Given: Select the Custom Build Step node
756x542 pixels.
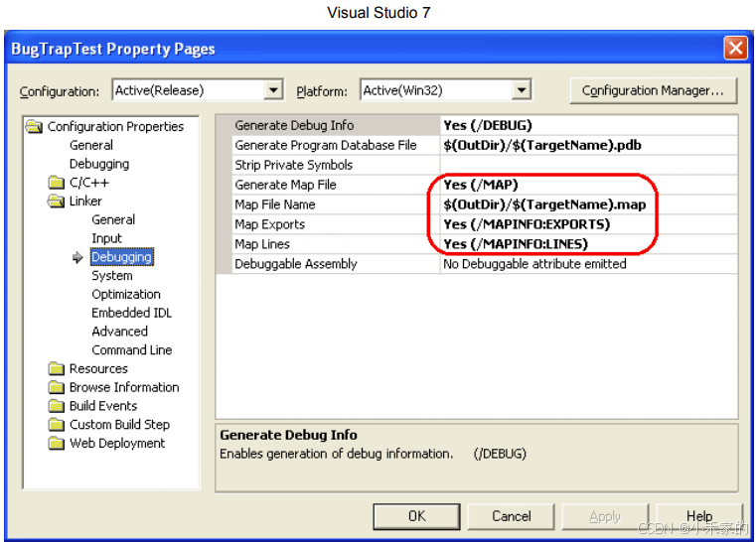Looking at the screenshot, I should tap(119, 425).
